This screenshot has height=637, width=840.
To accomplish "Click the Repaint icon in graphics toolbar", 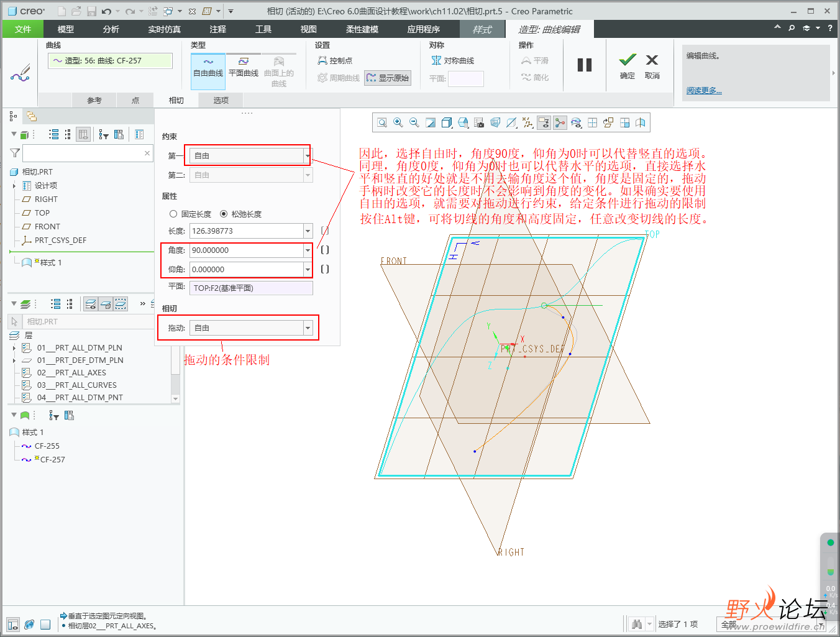I will tap(431, 123).
